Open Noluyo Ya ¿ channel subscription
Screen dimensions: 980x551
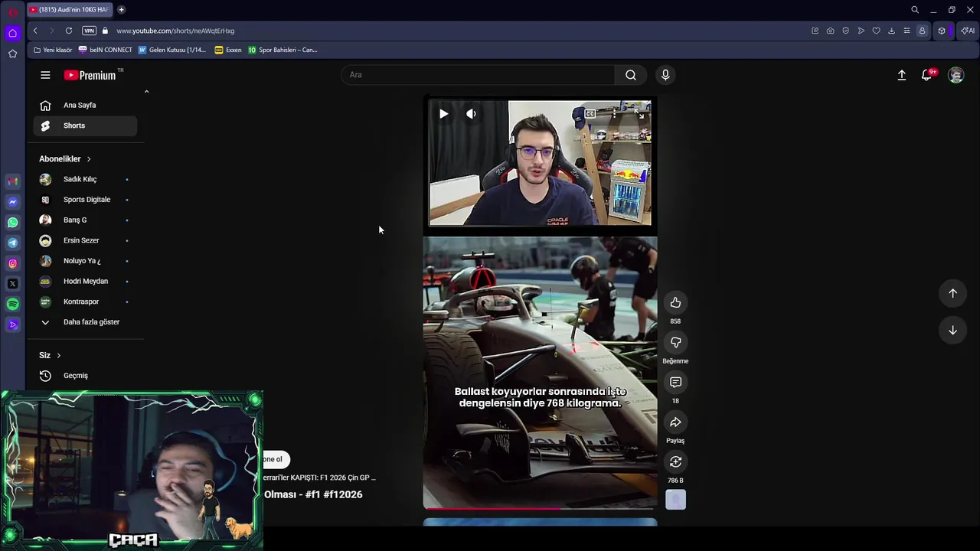click(85, 261)
